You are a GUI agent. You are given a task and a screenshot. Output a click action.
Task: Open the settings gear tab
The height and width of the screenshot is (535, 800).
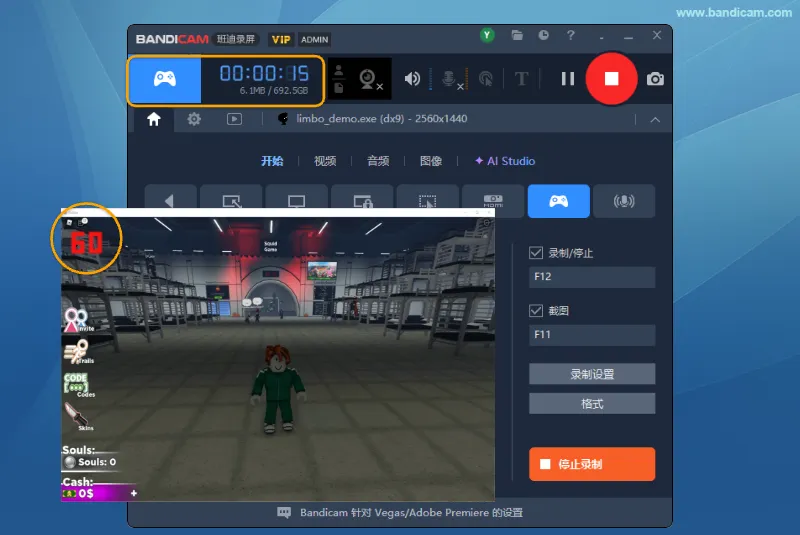tap(194, 119)
